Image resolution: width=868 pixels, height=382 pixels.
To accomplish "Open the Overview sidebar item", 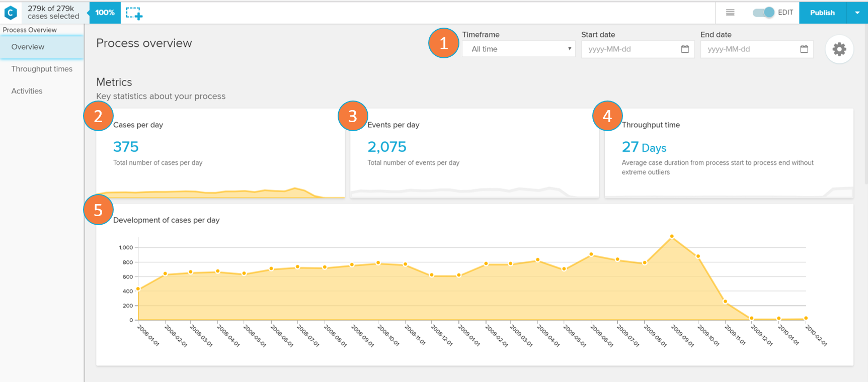I will click(x=28, y=47).
